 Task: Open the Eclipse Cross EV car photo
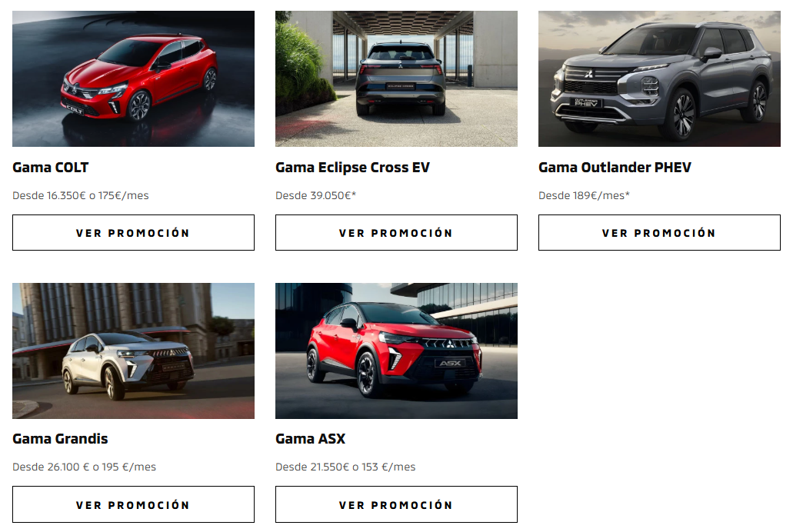(x=397, y=79)
